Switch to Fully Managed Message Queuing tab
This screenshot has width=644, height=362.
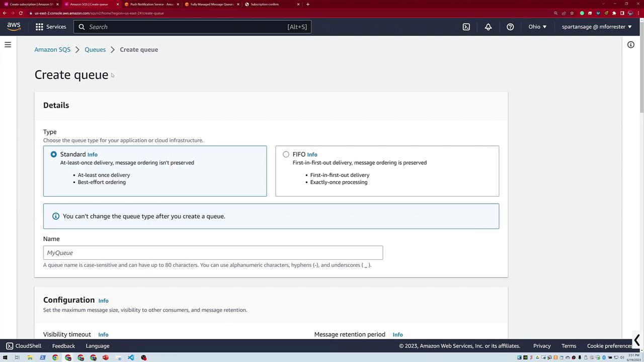211,4
